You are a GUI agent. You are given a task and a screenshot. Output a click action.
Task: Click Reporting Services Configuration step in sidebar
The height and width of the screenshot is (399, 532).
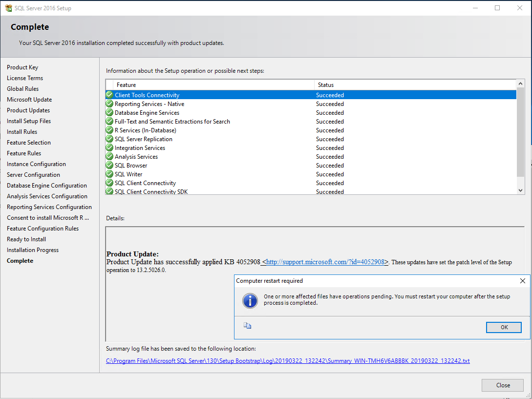pyautogui.click(x=49, y=207)
